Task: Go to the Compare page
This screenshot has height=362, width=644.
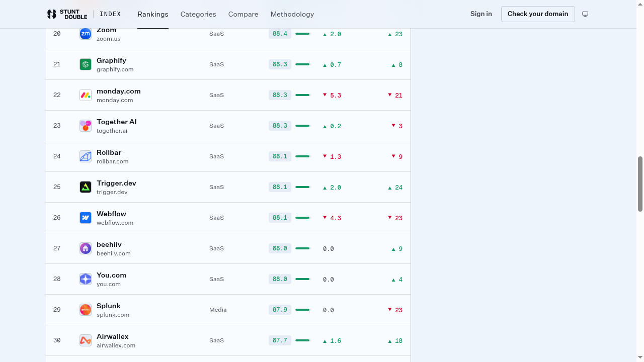Action: coord(243,14)
